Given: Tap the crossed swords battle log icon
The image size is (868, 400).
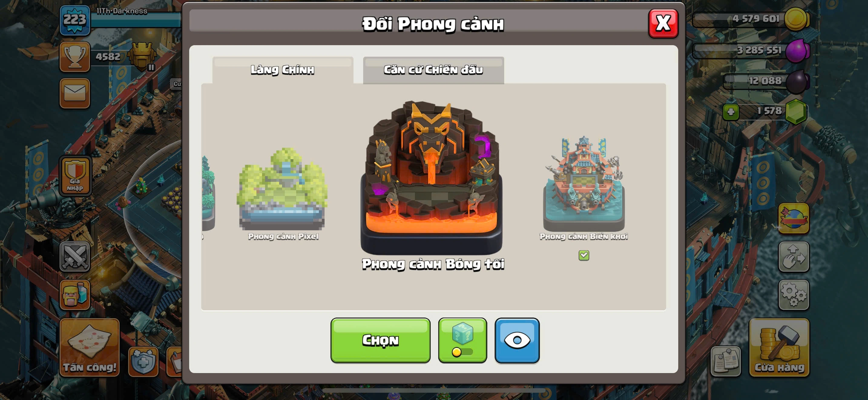Looking at the screenshot, I should [x=74, y=256].
